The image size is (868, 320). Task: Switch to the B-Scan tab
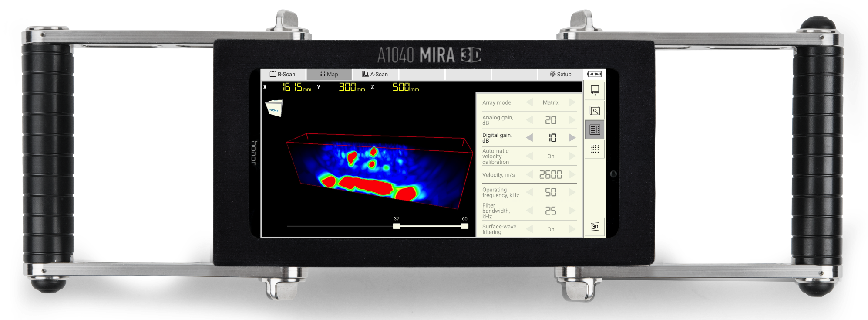click(283, 75)
